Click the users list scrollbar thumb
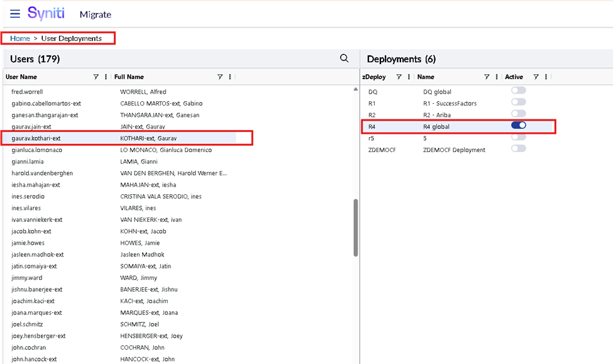 pyautogui.click(x=356, y=227)
